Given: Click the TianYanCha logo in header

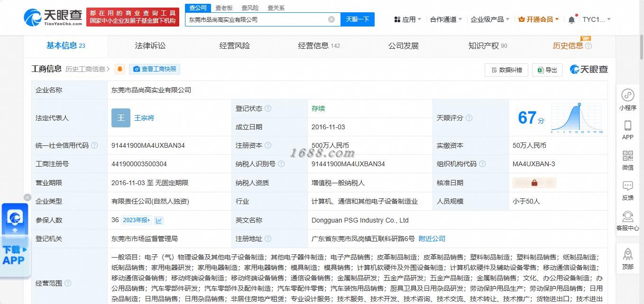Looking at the screenshot, I should tap(53, 17).
